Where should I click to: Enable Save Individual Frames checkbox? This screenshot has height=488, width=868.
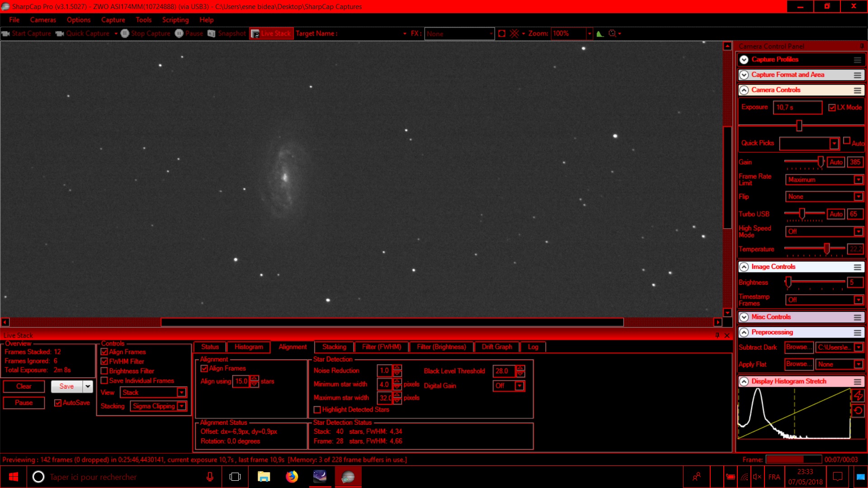pos(104,380)
